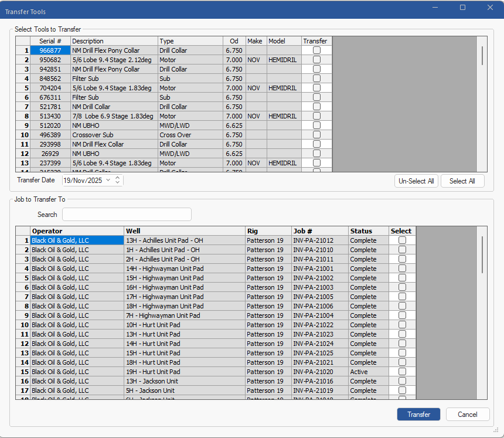This screenshot has height=438, width=504.
Task: Sort jobs by Rig column header
Action: [x=268, y=231]
